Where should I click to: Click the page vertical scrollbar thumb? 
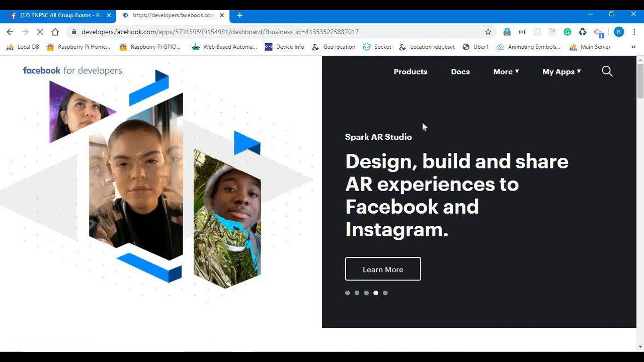pos(640,80)
